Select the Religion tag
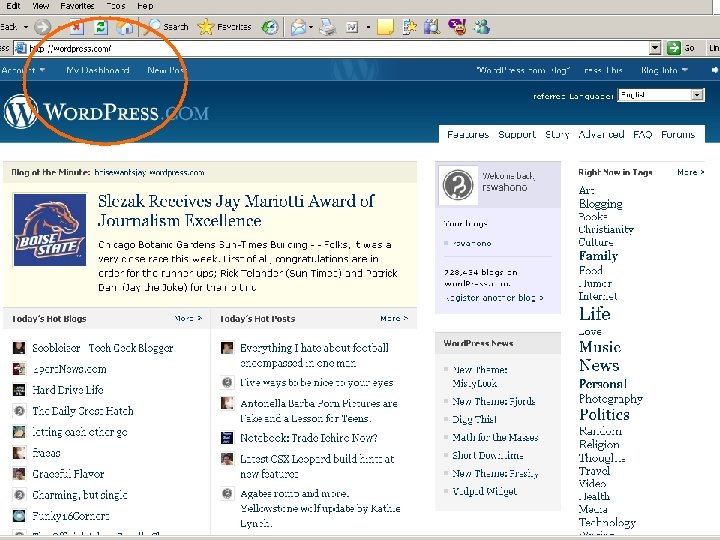This screenshot has height=540, width=720. [x=599, y=444]
